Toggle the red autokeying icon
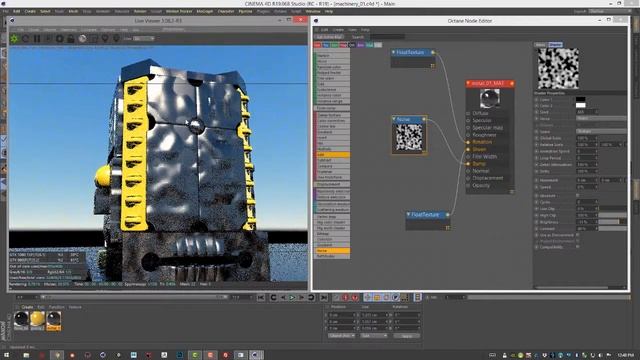 pos(355,298)
